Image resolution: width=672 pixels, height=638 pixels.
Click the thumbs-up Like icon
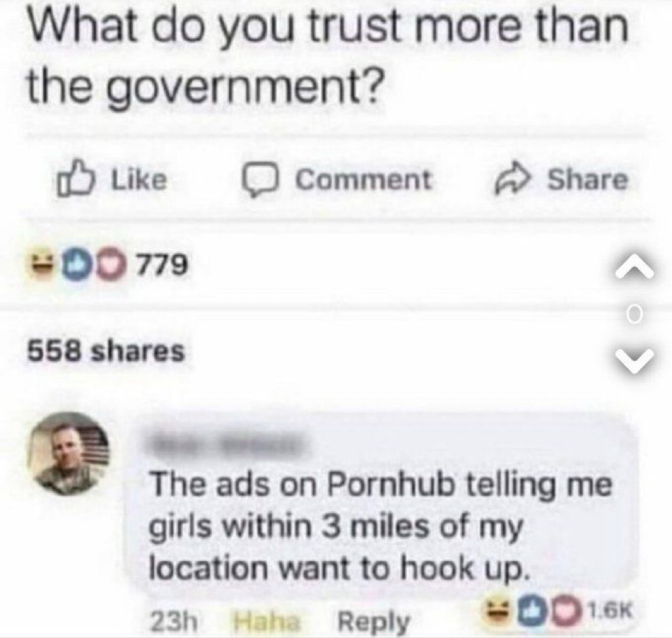pyautogui.click(x=74, y=178)
